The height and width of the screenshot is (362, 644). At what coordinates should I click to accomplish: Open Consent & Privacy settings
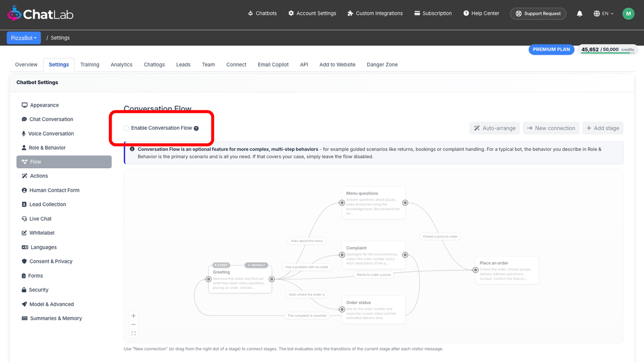(x=64, y=261)
